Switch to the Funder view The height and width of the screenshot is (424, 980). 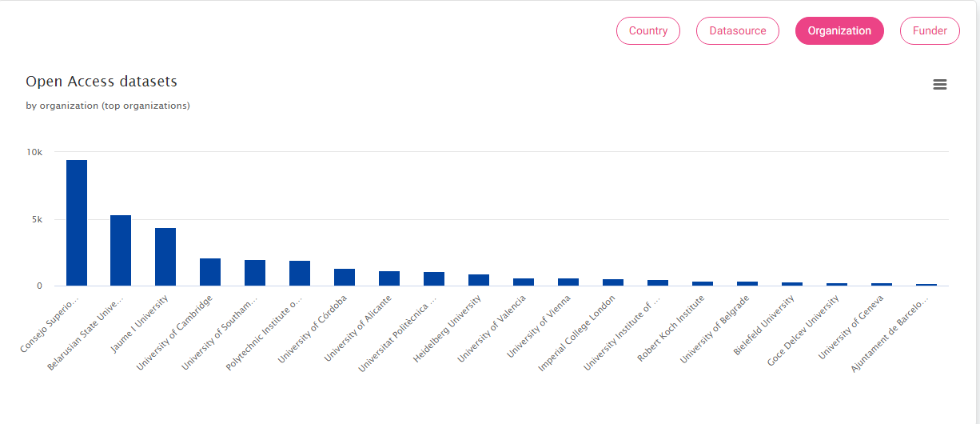pyautogui.click(x=930, y=31)
